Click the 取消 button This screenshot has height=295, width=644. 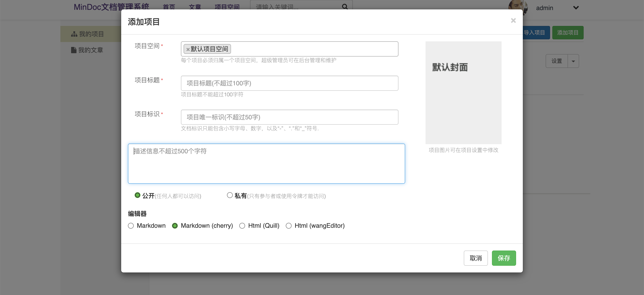pyautogui.click(x=475, y=258)
